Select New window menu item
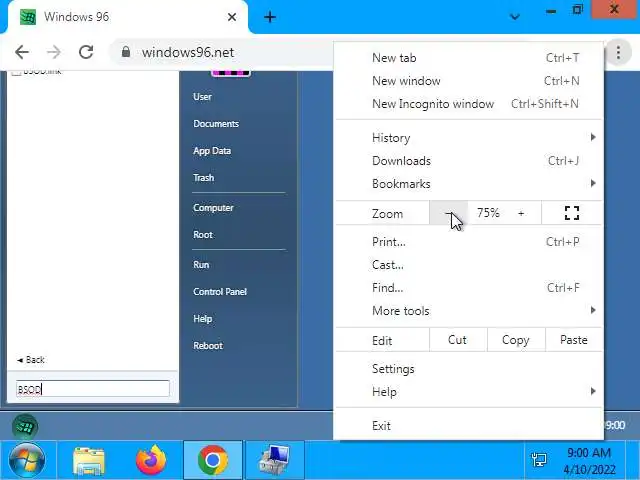 click(x=469, y=81)
